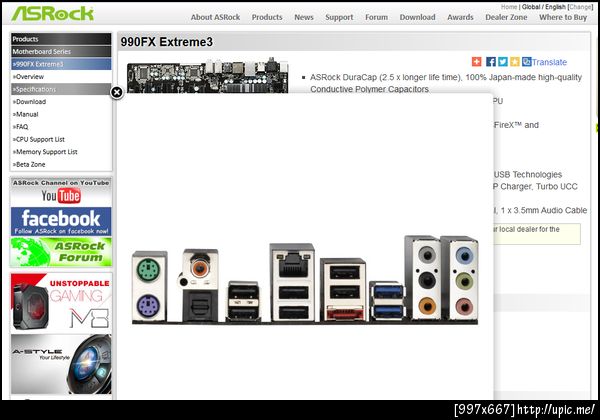Click the yellow star bookmark icon

515,62
